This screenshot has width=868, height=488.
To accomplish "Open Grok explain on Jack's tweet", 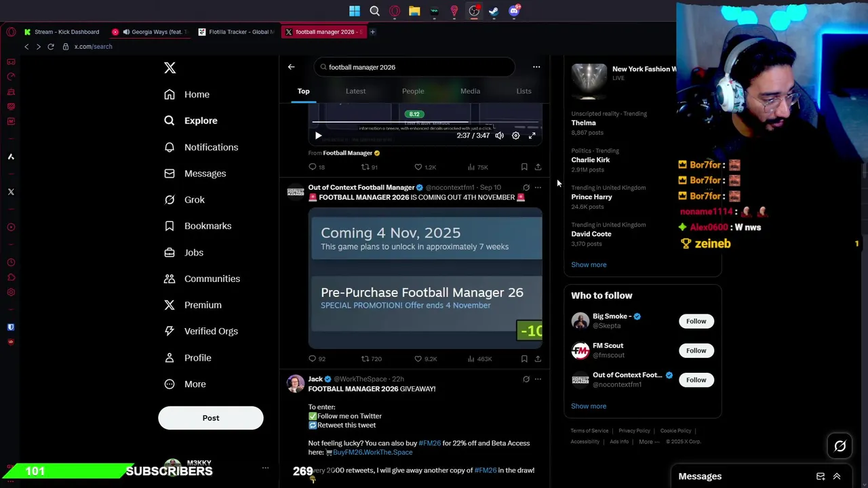I will click(526, 379).
